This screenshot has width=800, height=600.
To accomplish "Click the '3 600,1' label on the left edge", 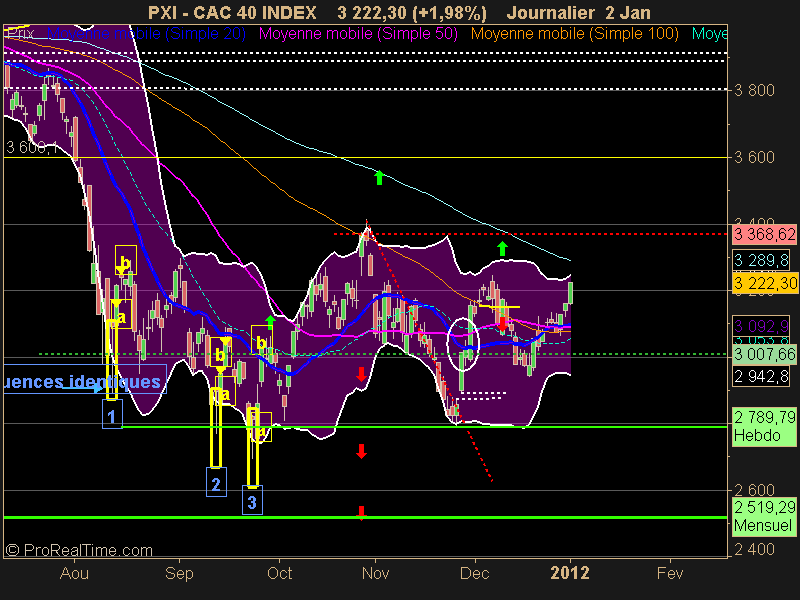I will pos(32,148).
